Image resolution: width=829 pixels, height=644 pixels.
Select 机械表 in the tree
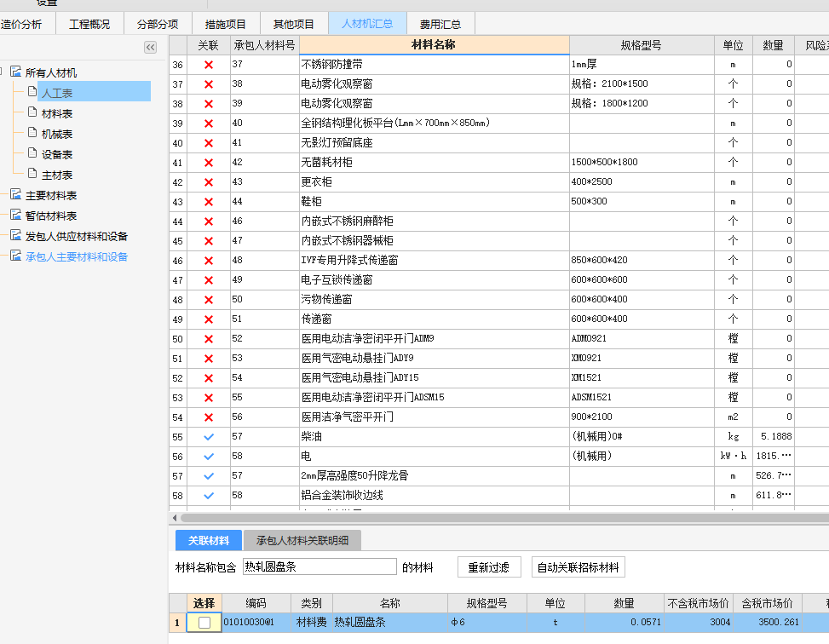[x=57, y=135]
